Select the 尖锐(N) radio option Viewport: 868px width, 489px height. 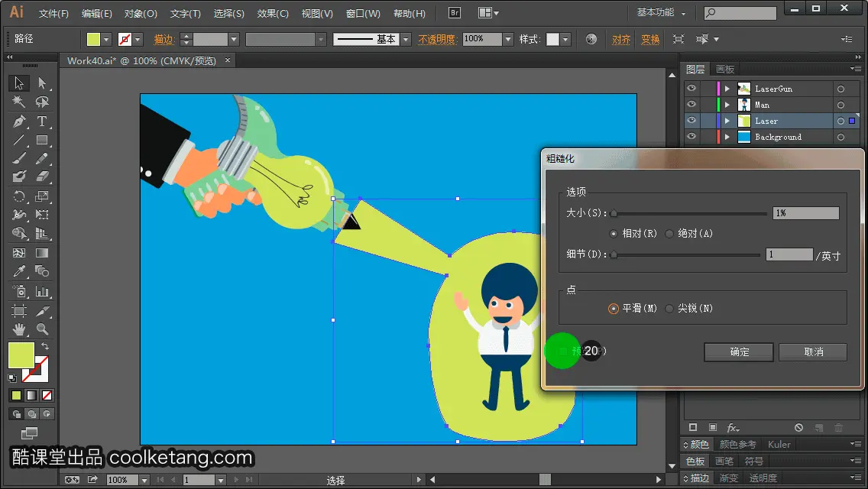coord(669,309)
